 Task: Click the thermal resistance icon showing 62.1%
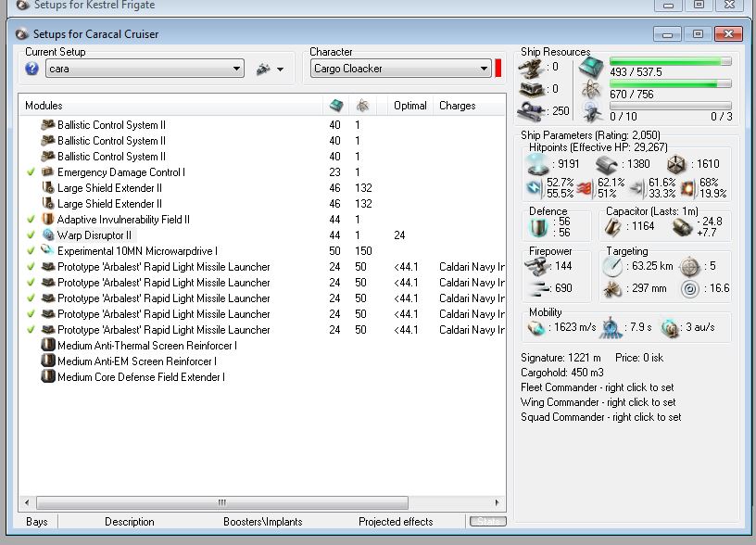(x=585, y=188)
